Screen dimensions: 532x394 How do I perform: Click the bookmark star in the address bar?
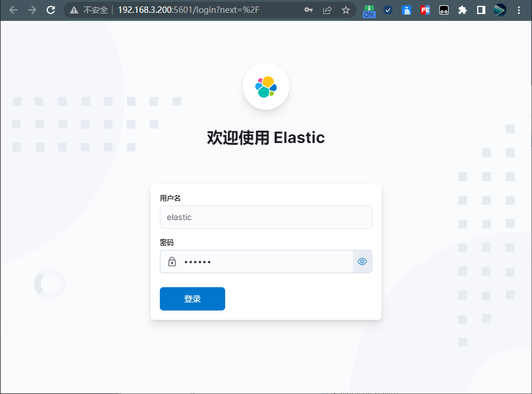[x=345, y=10]
